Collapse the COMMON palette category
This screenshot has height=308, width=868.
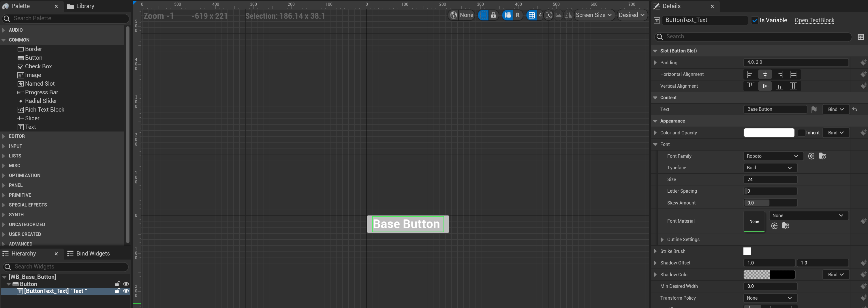click(3, 40)
